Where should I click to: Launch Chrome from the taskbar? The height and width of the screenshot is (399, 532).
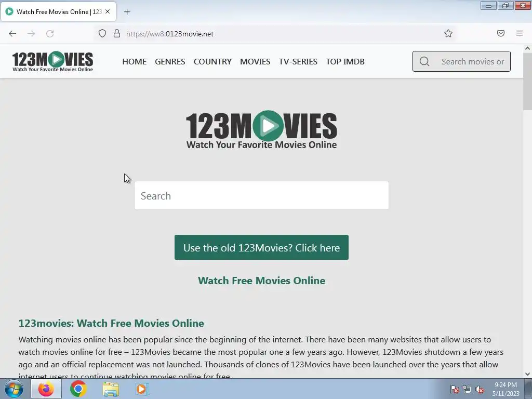[78, 389]
